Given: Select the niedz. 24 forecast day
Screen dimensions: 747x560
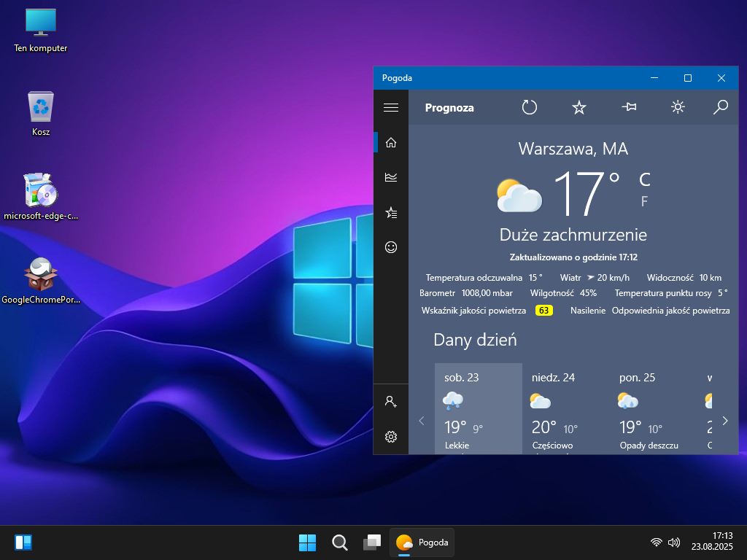Looking at the screenshot, I should click(x=565, y=408).
